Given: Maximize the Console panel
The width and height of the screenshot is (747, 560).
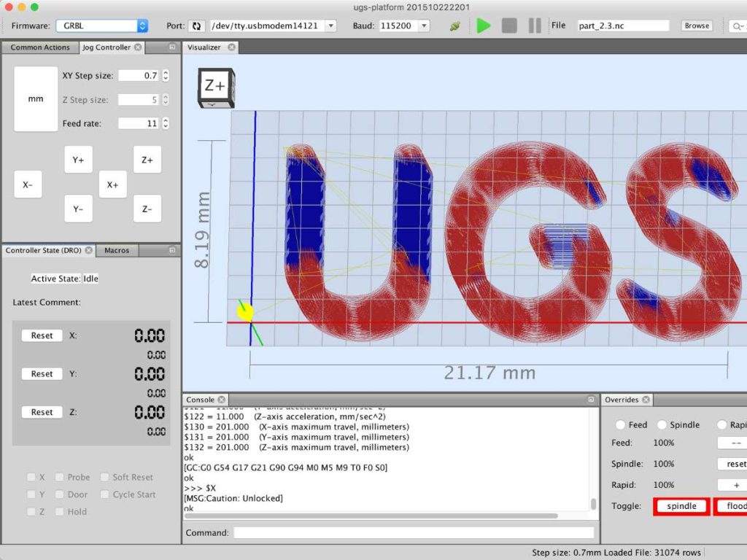Looking at the screenshot, I should (591, 400).
